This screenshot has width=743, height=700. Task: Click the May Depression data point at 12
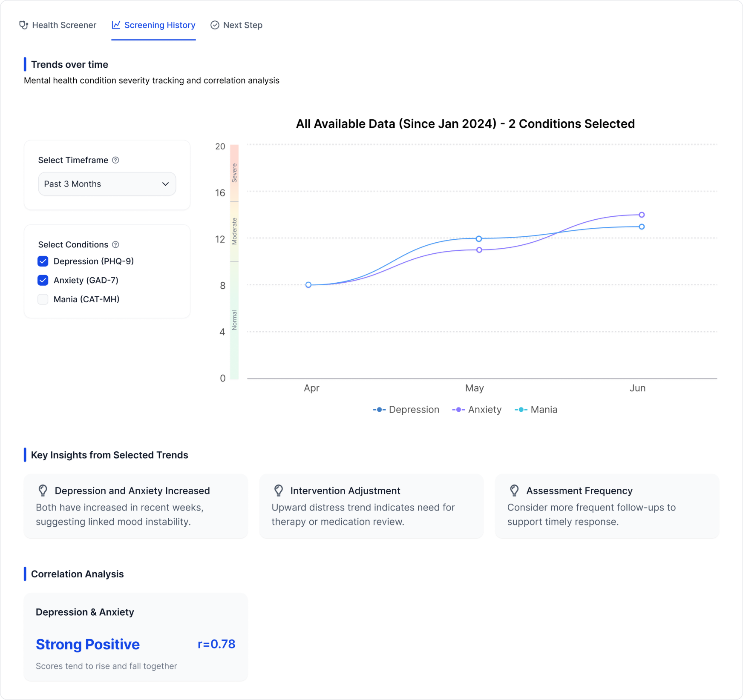(x=479, y=238)
